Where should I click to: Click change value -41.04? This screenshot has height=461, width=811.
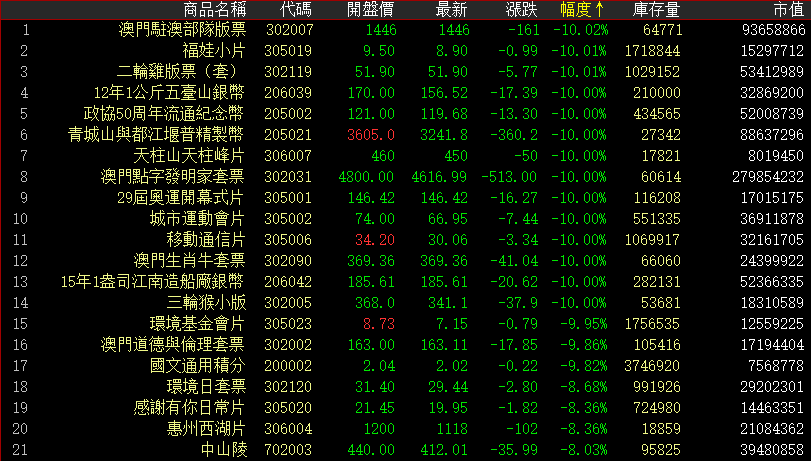(514, 261)
